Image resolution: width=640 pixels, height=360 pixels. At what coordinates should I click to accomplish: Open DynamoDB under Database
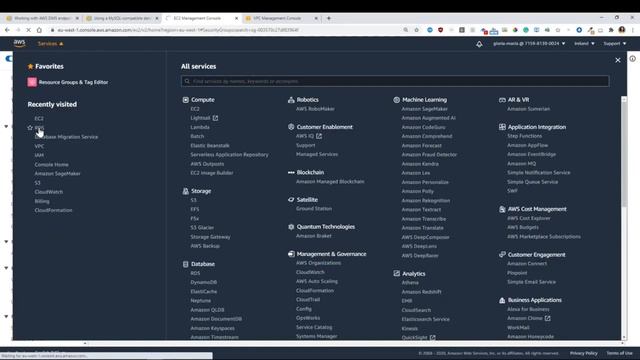click(204, 282)
